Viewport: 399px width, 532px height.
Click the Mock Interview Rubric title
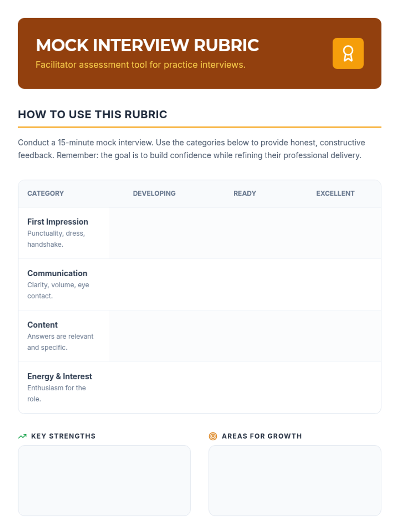(147, 45)
